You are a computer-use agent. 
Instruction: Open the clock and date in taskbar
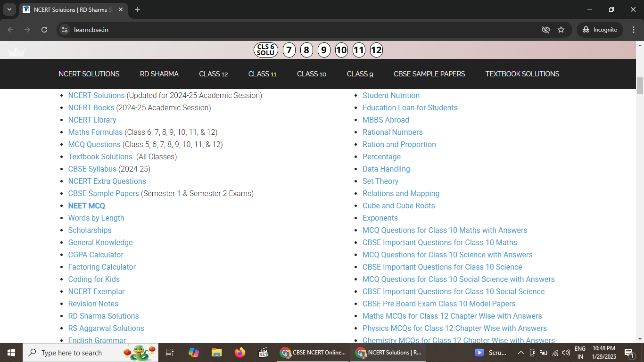click(x=604, y=353)
